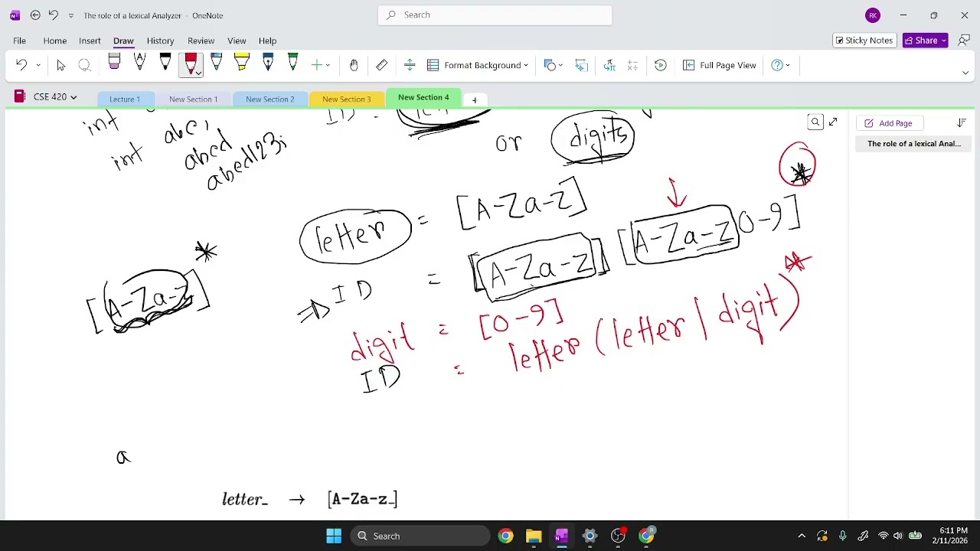Open the Format Background menu
This screenshot has width=980, height=551.
point(478,65)
